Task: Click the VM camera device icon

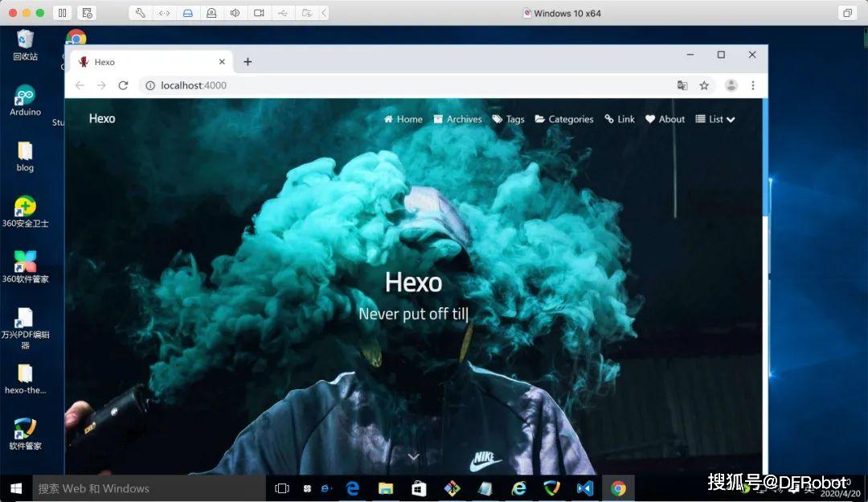Action: (x=259, y=13)
